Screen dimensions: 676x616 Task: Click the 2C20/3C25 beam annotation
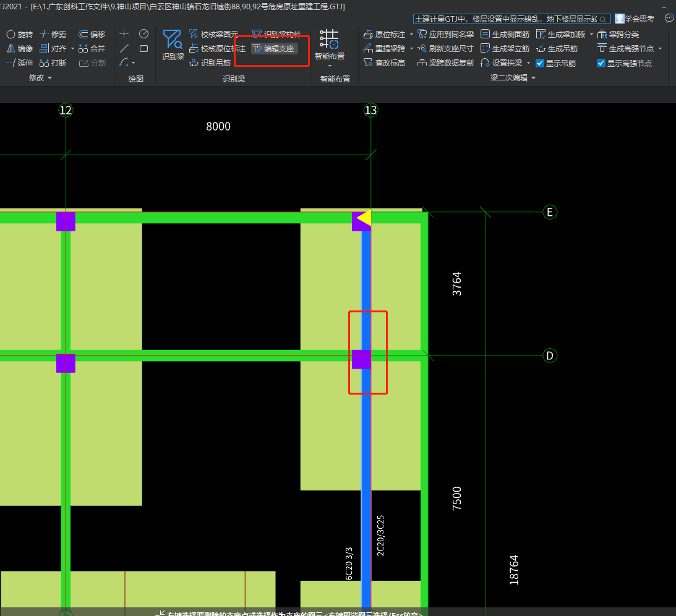click(380, 536)
